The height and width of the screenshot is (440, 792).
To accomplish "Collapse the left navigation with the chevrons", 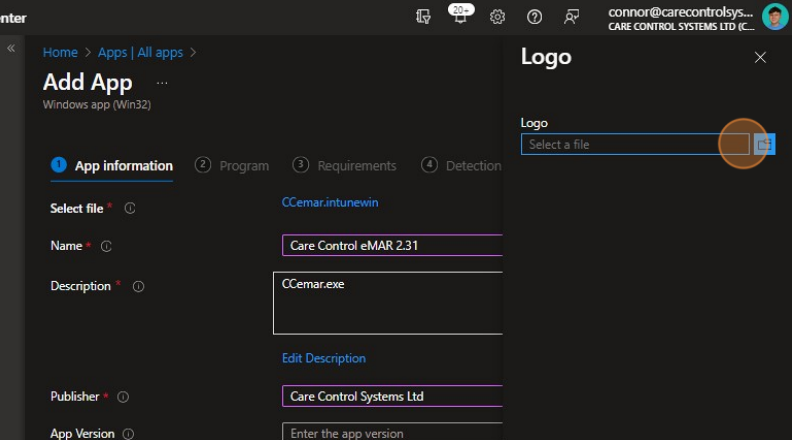I will click(12, 48).
